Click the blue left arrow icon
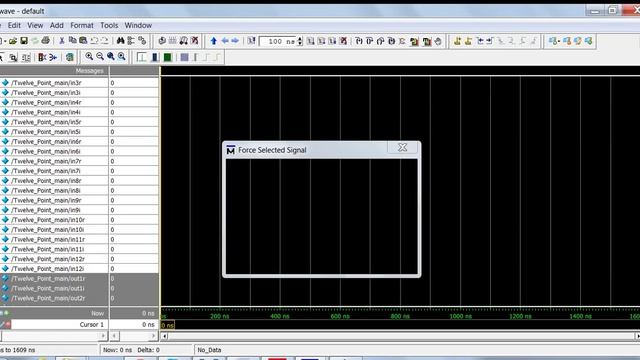This screenshot has width=640, height=360. click(x=224, y=41)
